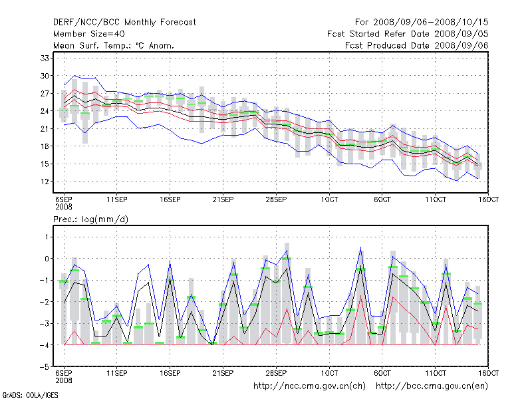Open the ncc.cma.gov.cn(ch) link
Screen dimensions: 532x399
(x=311, y=386)
